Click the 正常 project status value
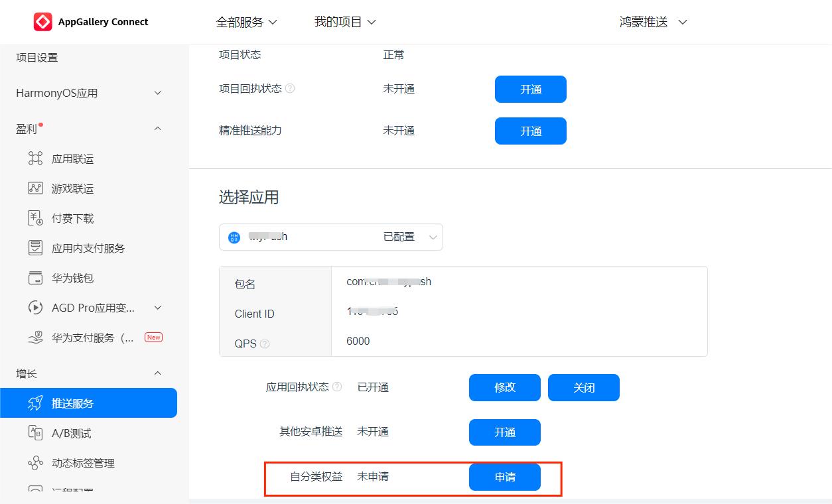The width and height of the screenshot is (832, 504). [393, 55]
